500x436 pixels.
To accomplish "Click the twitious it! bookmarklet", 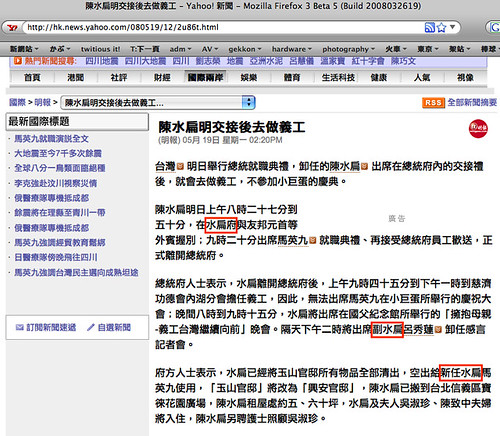I will pyautogui.click(x=100, y=49).
